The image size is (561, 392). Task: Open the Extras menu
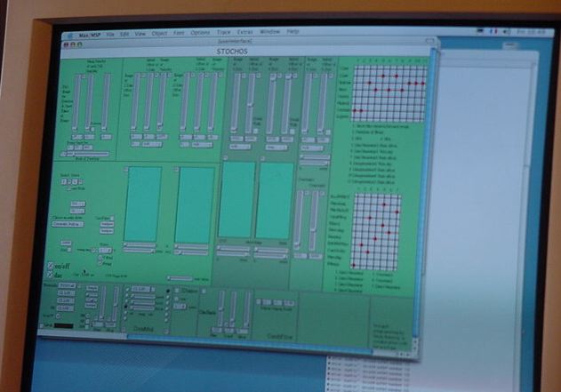pyautogui.click(x=245, y=32)
